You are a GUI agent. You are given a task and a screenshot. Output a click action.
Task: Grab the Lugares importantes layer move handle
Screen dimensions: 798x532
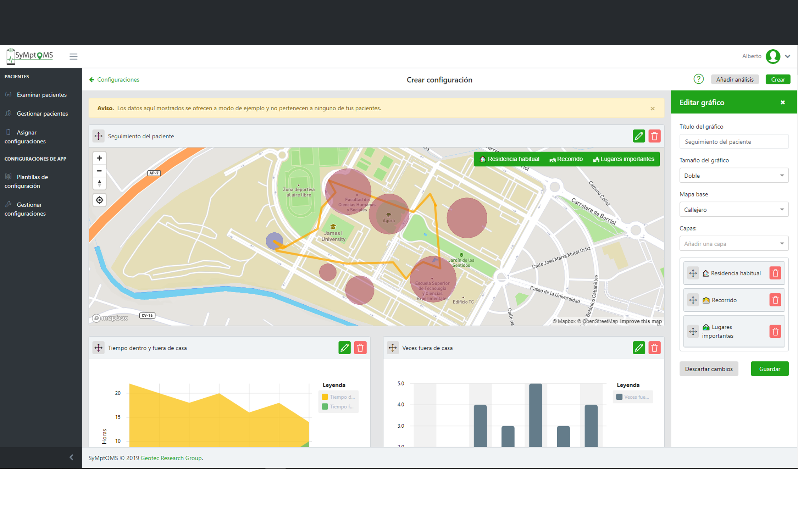693,332
